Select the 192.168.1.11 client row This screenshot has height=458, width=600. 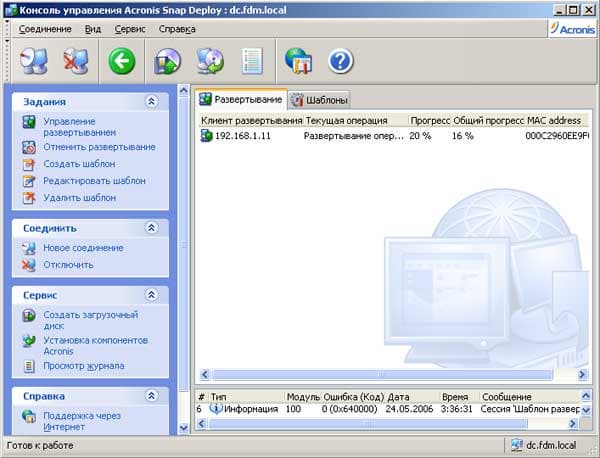click(x=394, y=136)
